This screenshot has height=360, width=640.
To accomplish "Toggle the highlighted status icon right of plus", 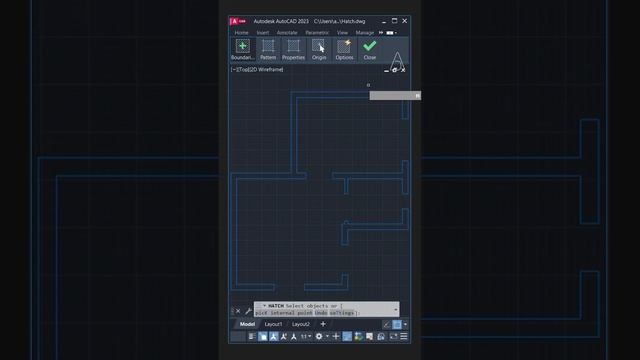I will coord(347,336).
